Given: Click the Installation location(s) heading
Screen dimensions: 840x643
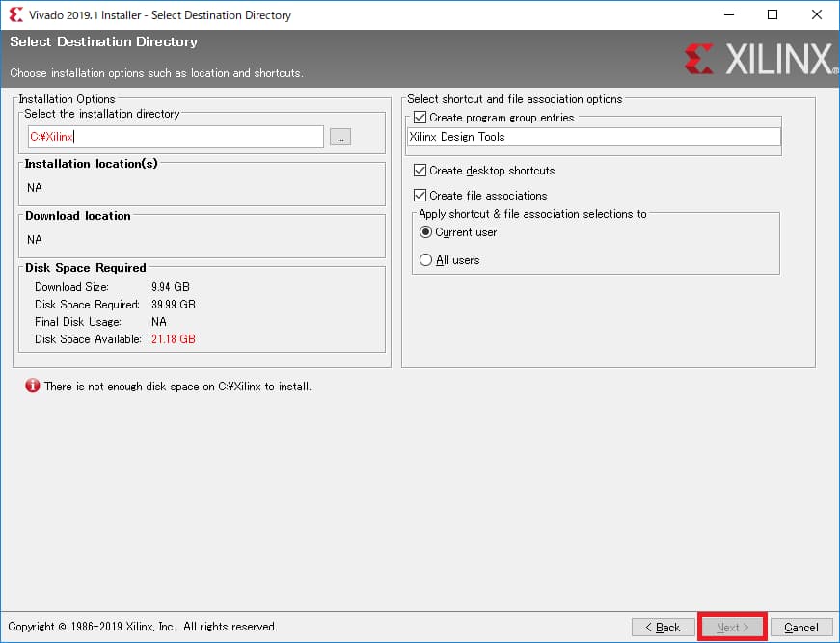Looking at the screenshot, I should (91, 164).
